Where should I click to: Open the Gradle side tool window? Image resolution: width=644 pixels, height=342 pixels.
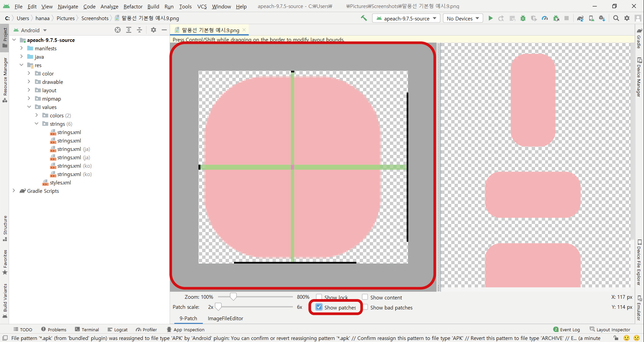[x=639, y=38]
